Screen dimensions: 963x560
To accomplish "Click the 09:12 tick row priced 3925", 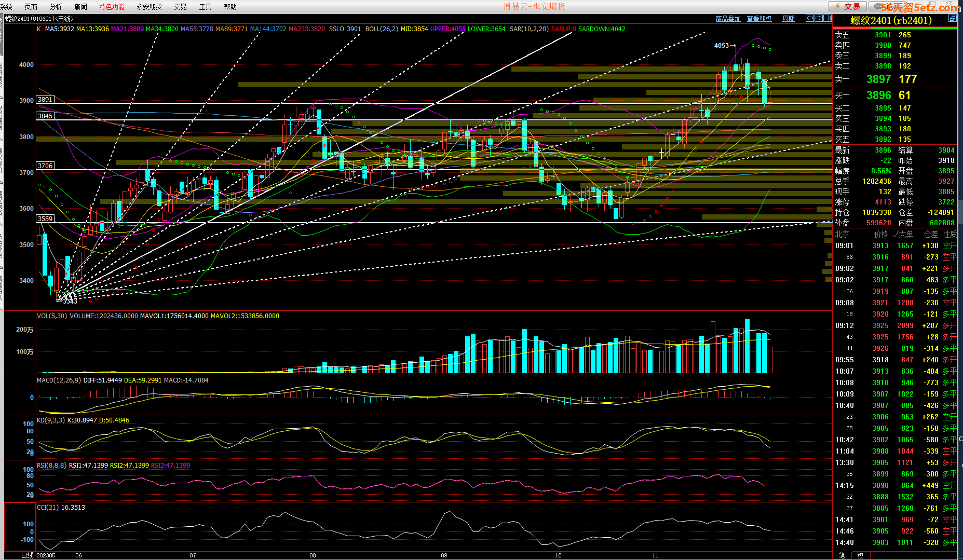I will [x=895, y=325].
